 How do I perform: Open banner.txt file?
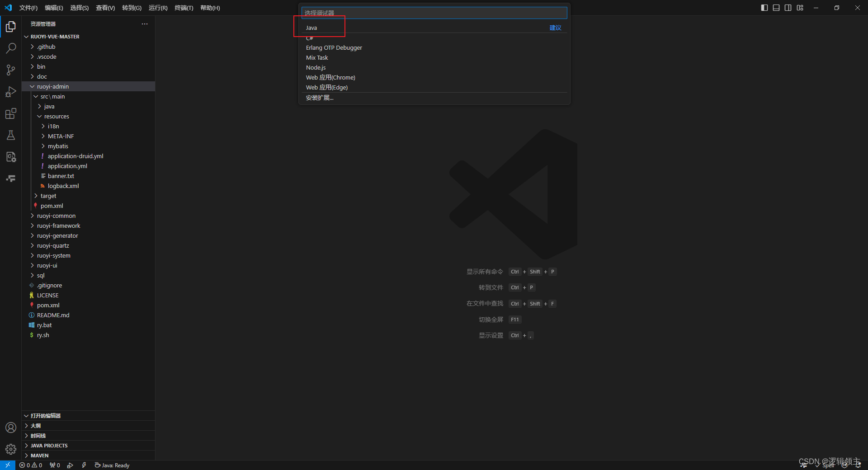tap(89, 176)
